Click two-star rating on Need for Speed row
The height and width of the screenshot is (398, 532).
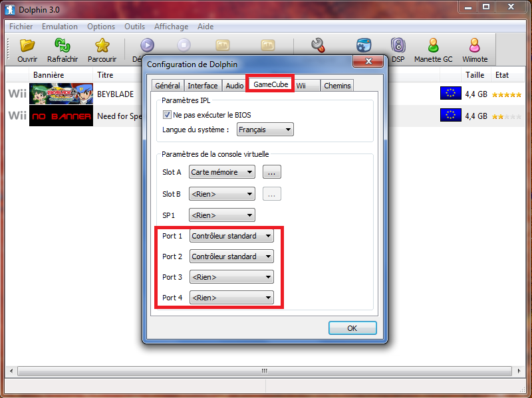click(x=507, y=117)
